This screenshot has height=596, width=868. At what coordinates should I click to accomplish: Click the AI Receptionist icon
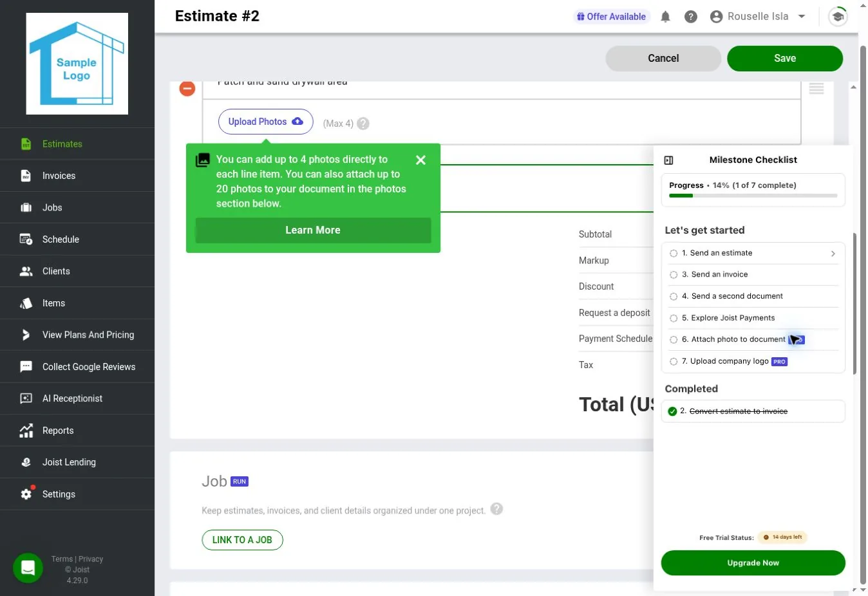click(x=26, y=398)
